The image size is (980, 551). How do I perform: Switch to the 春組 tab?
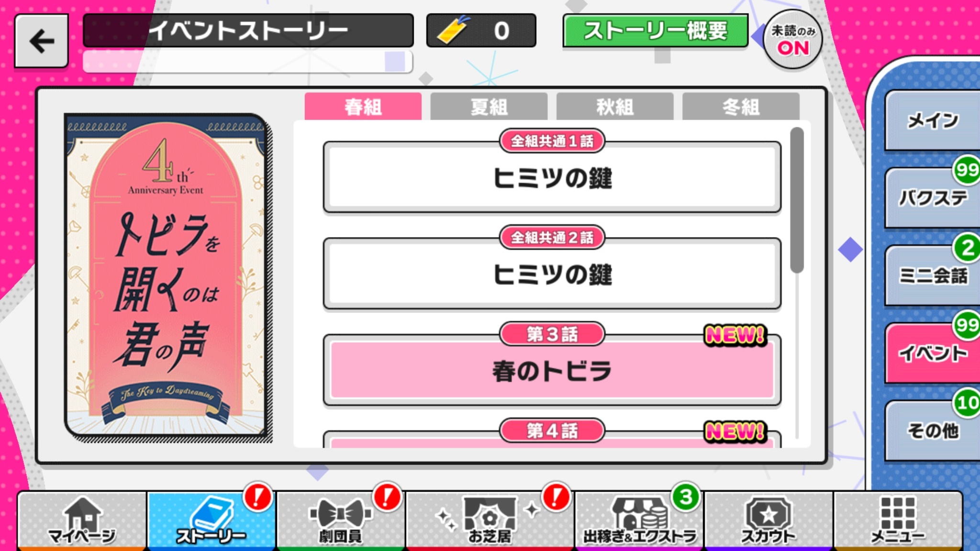(363, 106)
